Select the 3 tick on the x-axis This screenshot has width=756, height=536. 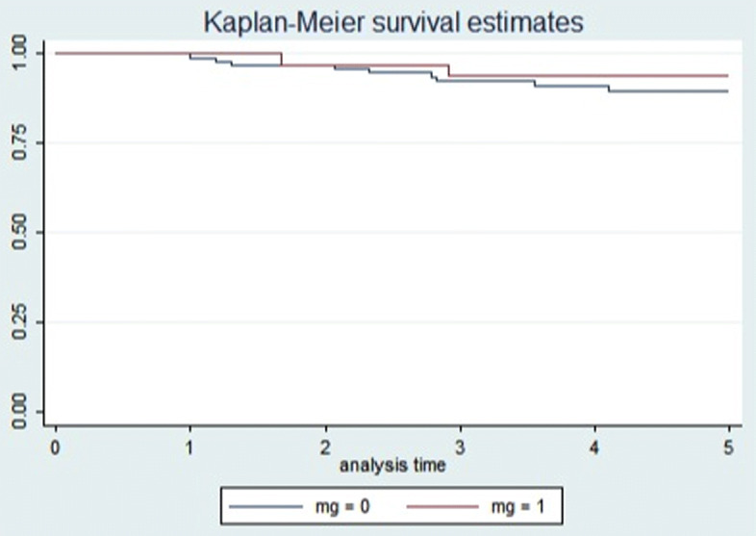point(460,447)
